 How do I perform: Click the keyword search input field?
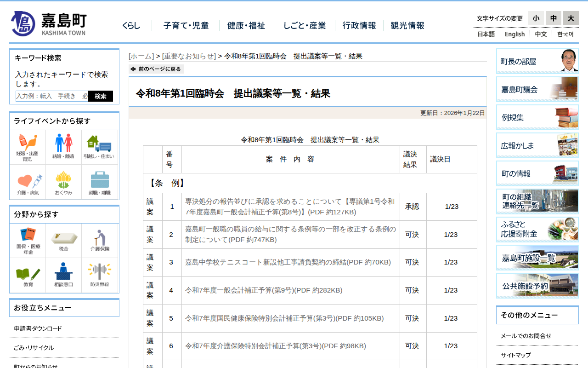click(x=51, y=96)
